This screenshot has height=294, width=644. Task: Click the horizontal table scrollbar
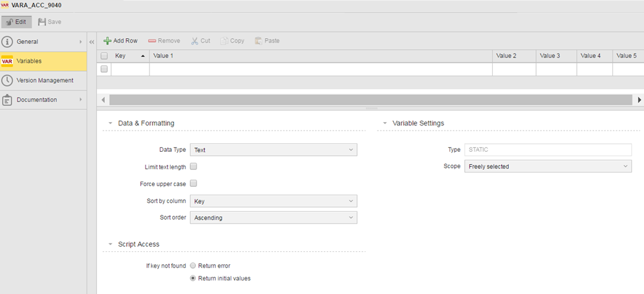coord(369,100)
